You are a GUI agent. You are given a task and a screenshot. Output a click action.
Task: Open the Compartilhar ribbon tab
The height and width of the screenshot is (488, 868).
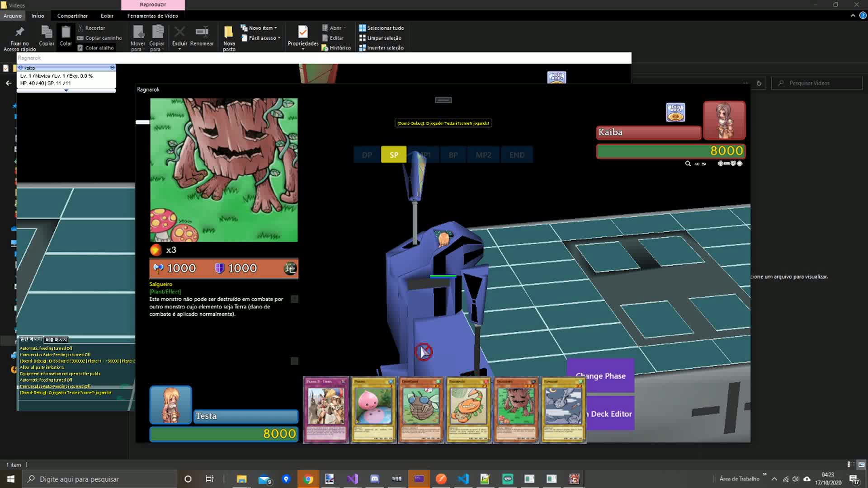[72, 16]
